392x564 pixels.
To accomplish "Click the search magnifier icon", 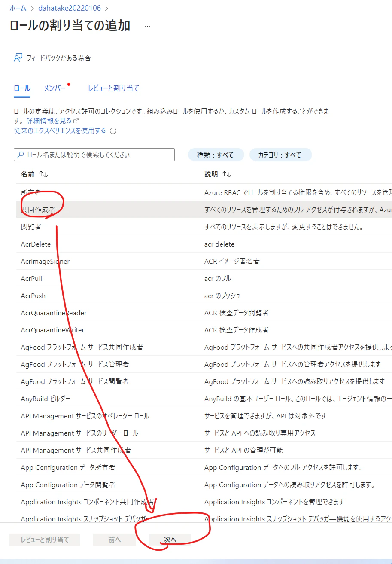I will [21, 155].
